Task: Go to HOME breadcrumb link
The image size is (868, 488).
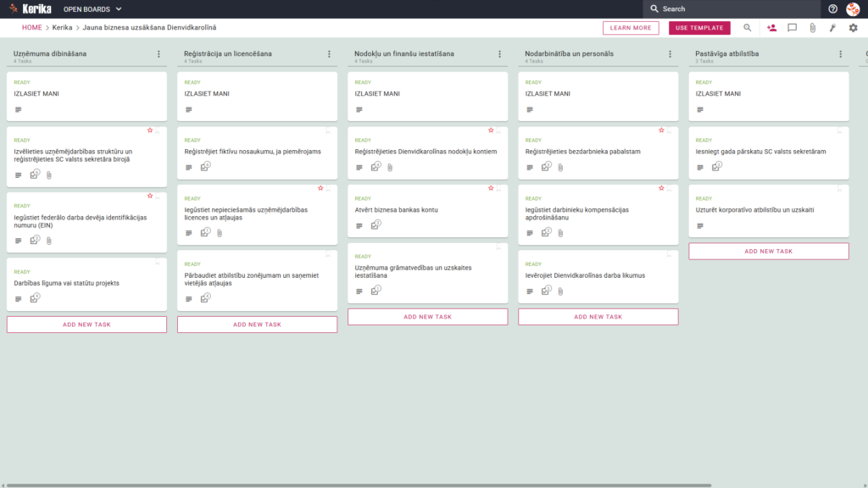Action: click(32, 28)
